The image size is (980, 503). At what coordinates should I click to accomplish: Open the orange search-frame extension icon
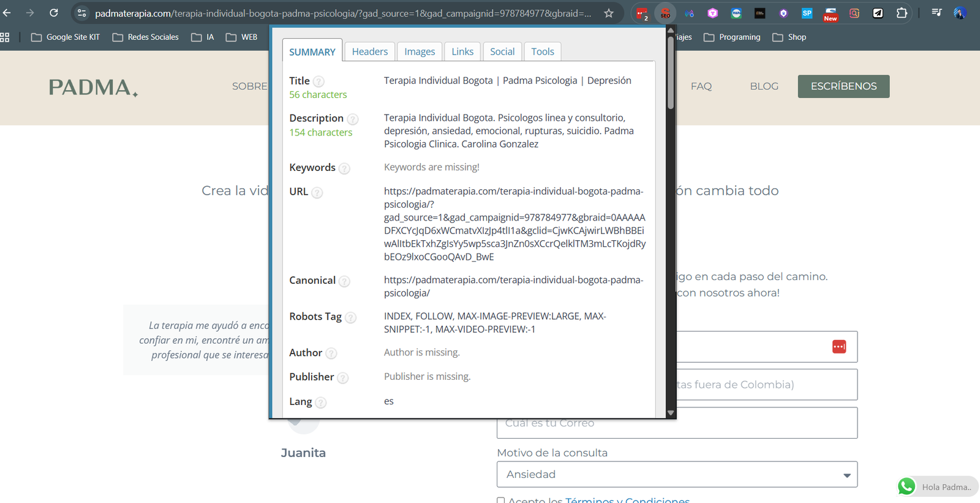(x=854, y=13)
